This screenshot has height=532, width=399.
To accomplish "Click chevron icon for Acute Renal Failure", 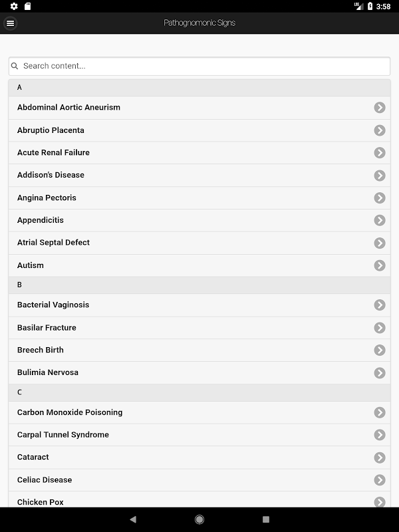I will [380, 153].
